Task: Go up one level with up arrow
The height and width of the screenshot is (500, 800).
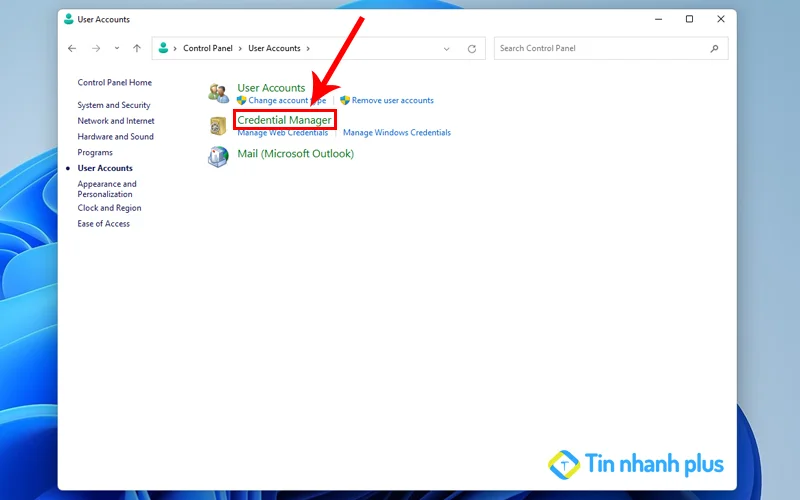Action: pyautogui.click(x=137, y=48)
